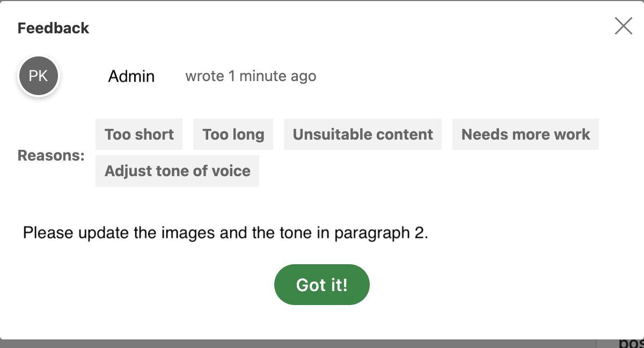Image resolution: width=644 pixels, height=348 pixels.
Task: Select the 'Adjust tone of voice' reason tag
Action: 177,171
